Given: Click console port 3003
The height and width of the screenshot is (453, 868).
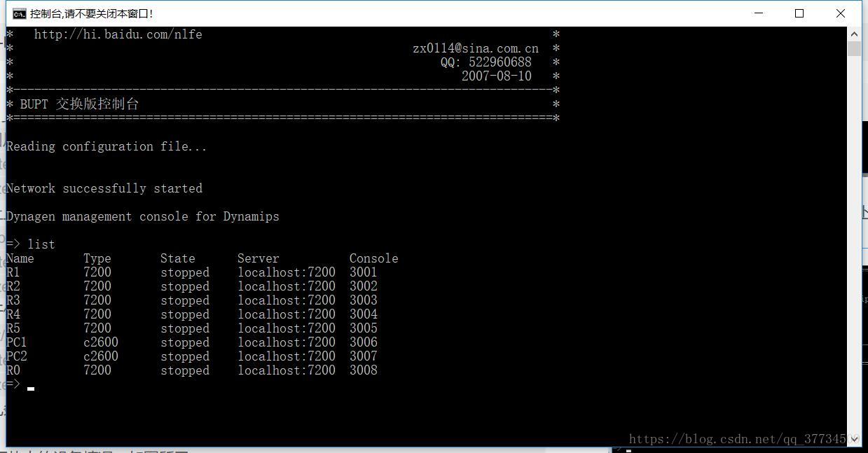Looking at the screenshot, I should (x=364, y=300).
